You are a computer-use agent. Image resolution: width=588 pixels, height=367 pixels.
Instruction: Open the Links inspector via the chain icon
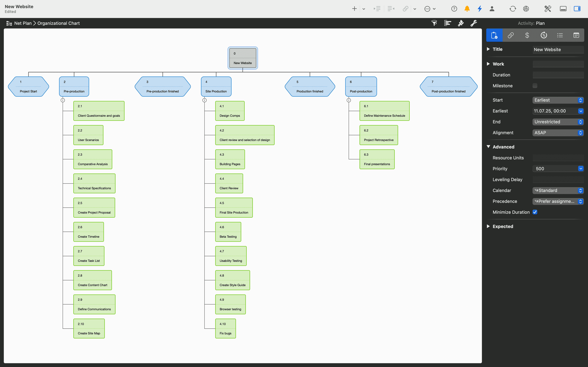pyautogui.click(x=511, y=35)
